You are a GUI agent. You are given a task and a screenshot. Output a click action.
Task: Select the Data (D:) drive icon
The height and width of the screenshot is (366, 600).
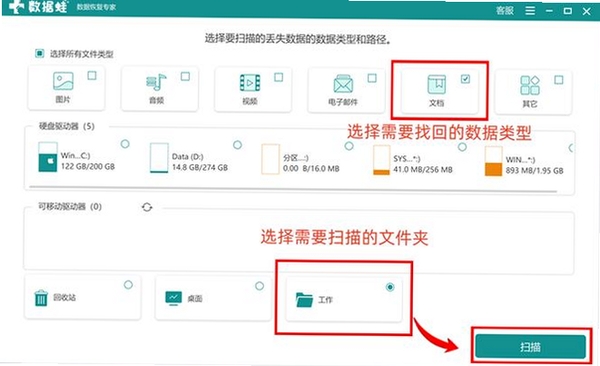pyautogui.click(x=159, y=158)
